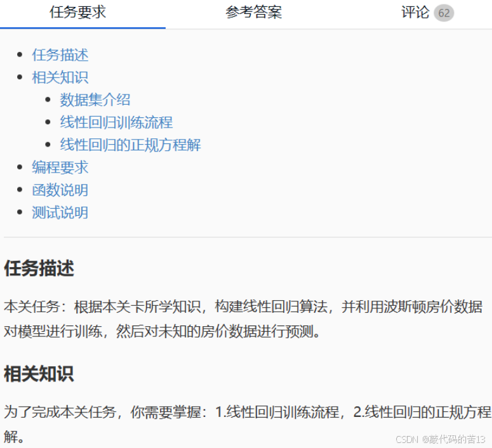492x448 pixels.
Task: Click the paragraph starting 为了完成本关任务
Action: click(247, 424)
